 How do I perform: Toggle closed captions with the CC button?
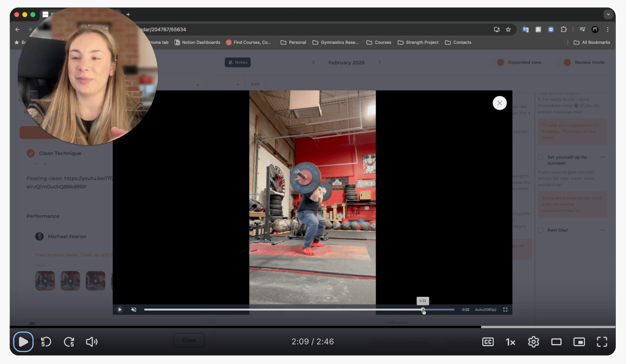(x=488, y=342)
